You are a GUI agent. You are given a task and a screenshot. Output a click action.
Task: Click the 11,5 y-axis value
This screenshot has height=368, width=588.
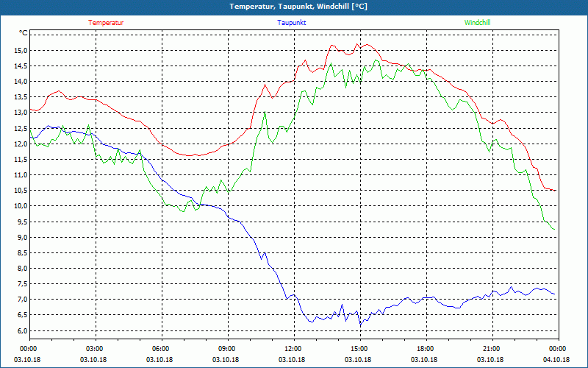21,160
